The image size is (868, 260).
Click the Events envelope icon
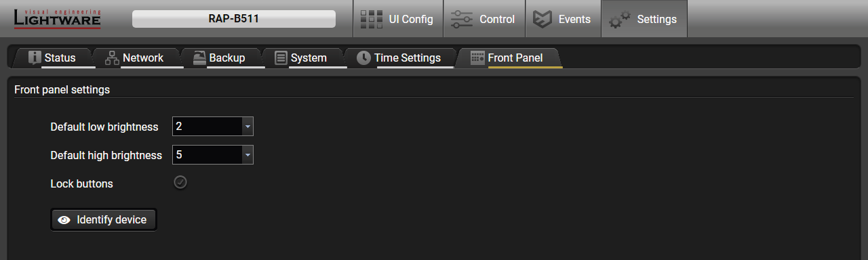[x=542, y=19]
